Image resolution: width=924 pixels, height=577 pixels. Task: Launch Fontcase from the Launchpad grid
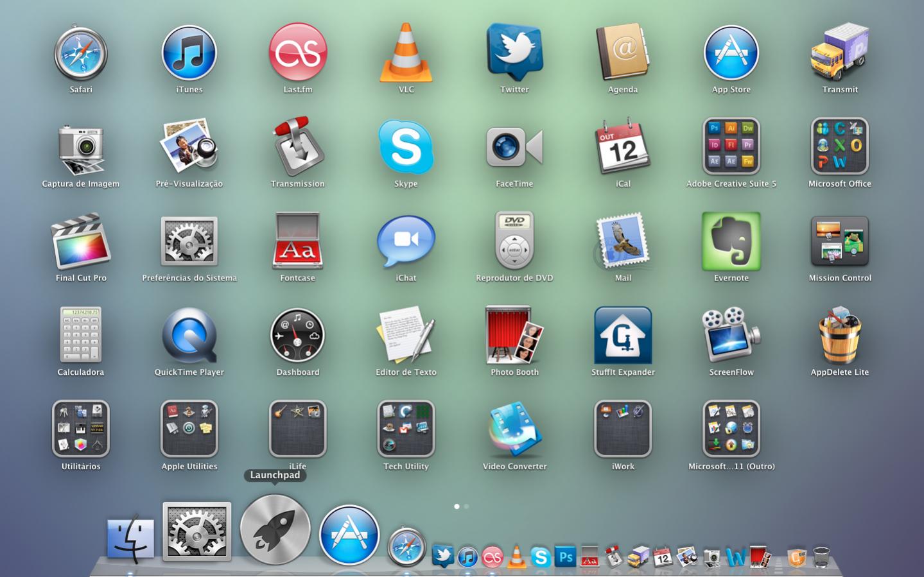298,241
